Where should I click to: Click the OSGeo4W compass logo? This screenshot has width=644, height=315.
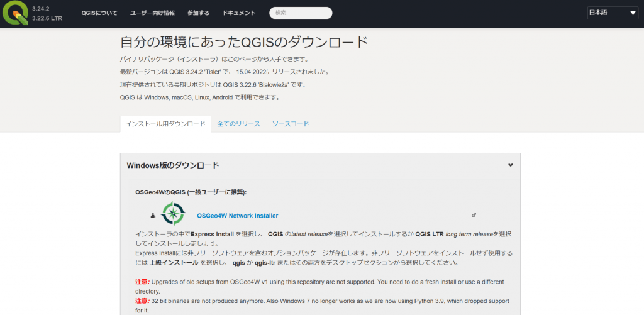[174, 214]
